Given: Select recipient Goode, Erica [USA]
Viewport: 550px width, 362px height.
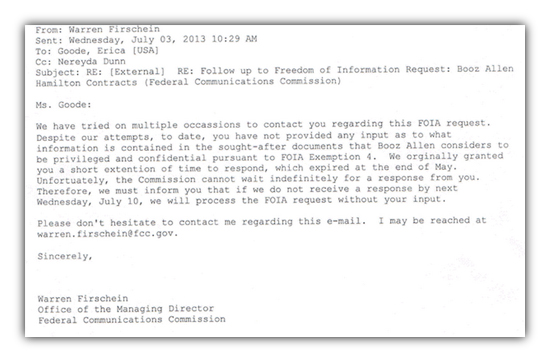Looking at the screenshot, I should [x=108, y=51].
